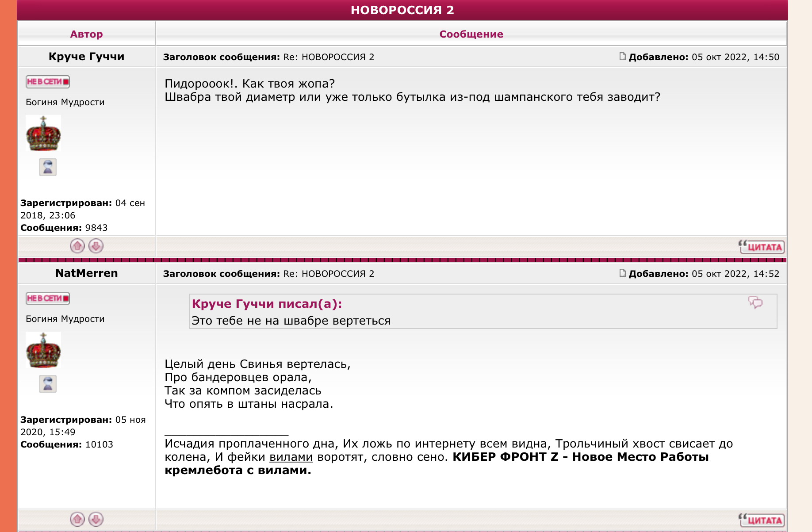Click the crown avatar of NatMerren
812x532 pixels.
click(43, 350)
